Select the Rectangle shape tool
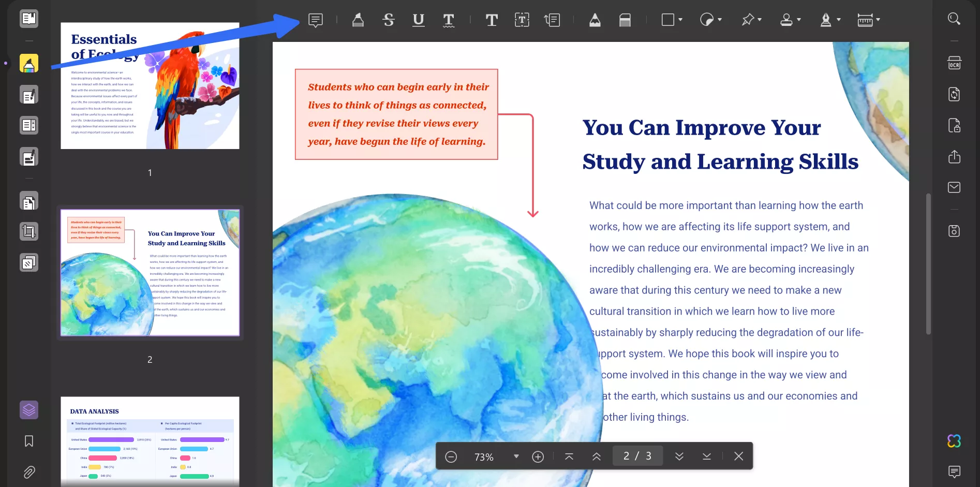This screenshot has height=487, width=980. coord(668,20)
